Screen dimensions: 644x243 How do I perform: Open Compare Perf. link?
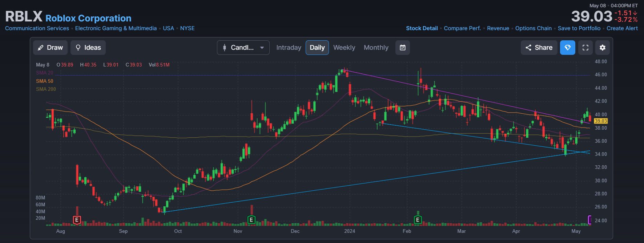(462, 28)
